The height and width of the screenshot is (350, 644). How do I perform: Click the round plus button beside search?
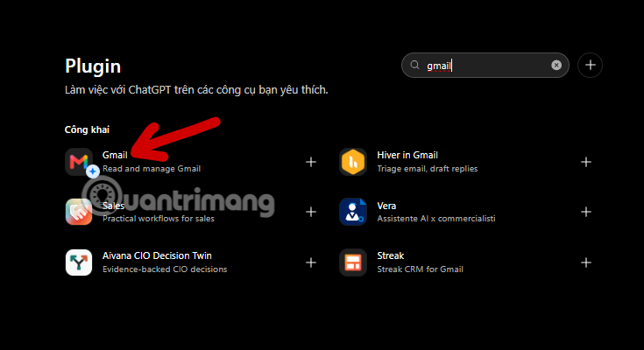pyautogui.click(x=591, y=65)
